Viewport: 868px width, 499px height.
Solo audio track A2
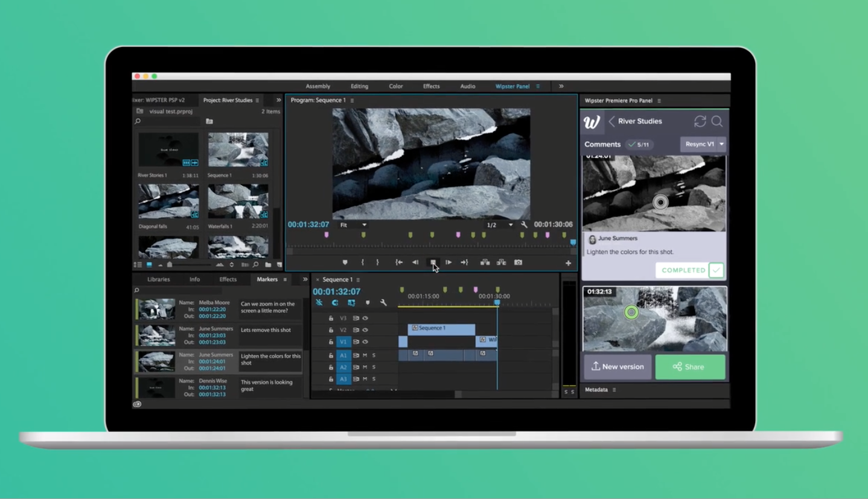[374, 367]
